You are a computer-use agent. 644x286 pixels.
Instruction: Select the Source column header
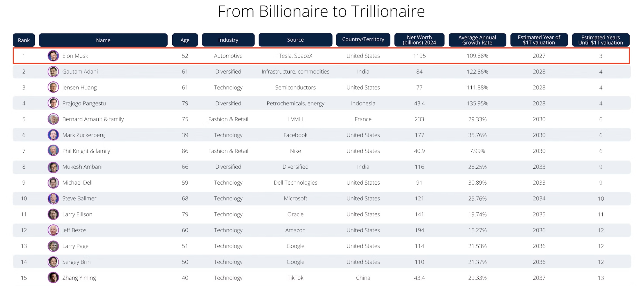pos(295,40)
